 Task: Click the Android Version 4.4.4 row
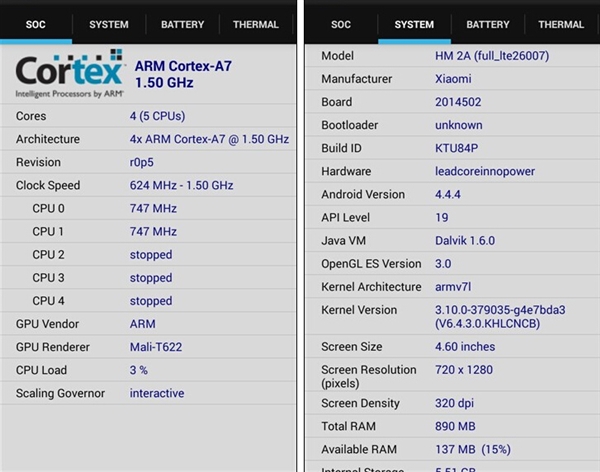[x=452, y=194]
